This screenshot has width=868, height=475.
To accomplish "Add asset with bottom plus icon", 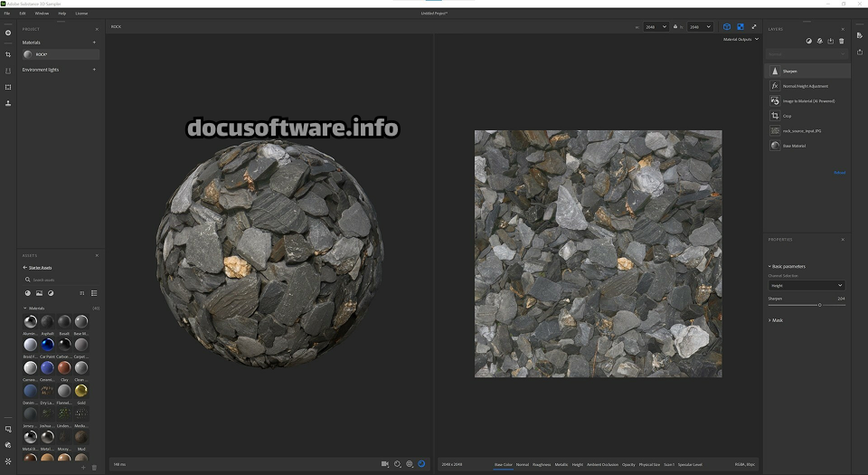I will [83, 468].
